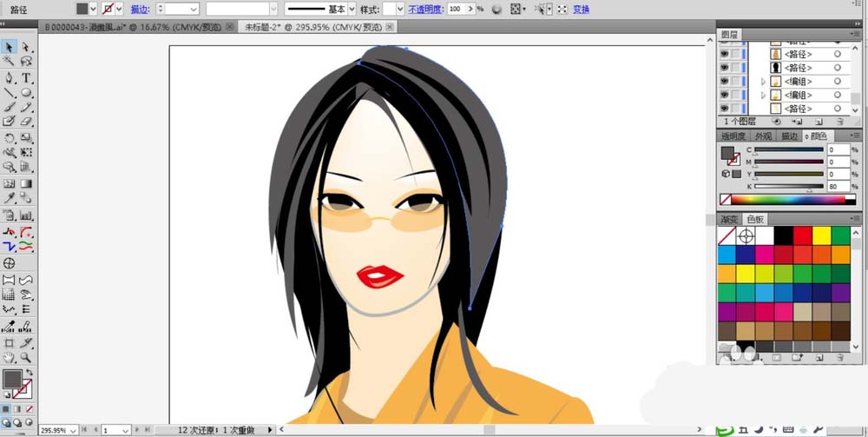Open the stroke color dropdown in control bar
Screen dimensions: 868x437
tap(119, 9)
